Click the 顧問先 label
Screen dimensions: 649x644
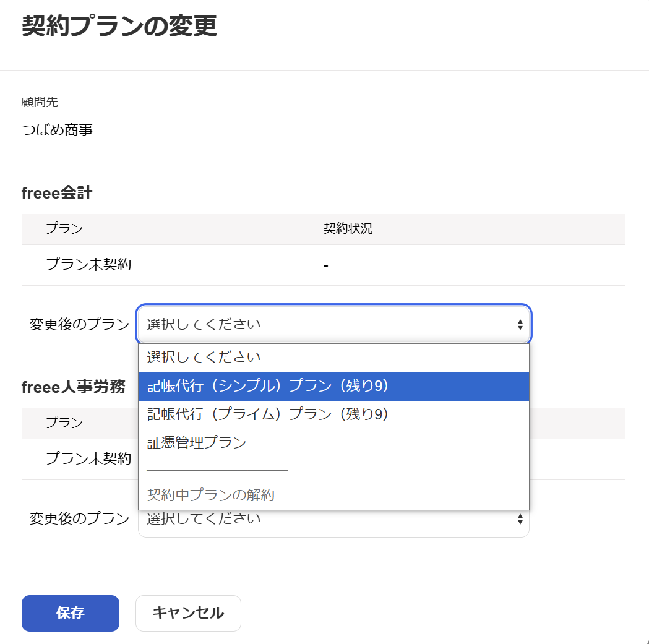tap(40, 102)
